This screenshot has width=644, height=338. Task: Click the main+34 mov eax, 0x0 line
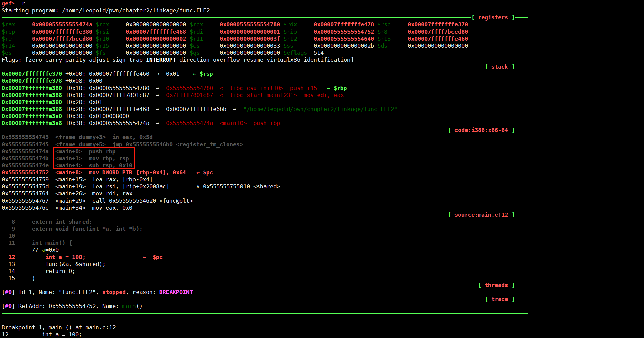(67, 208)
